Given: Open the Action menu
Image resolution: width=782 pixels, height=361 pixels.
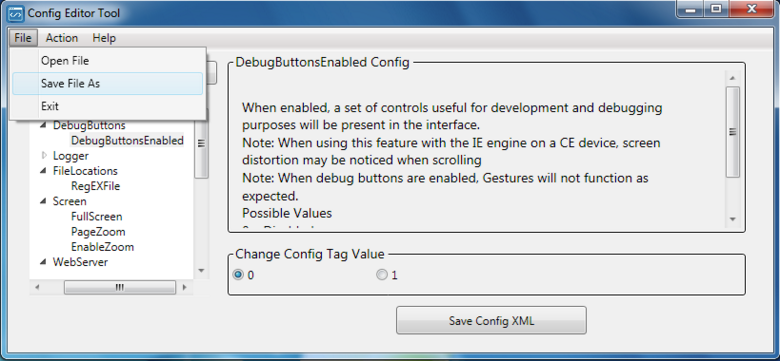Looking at the screenshot, I should (x=62, y=38).
